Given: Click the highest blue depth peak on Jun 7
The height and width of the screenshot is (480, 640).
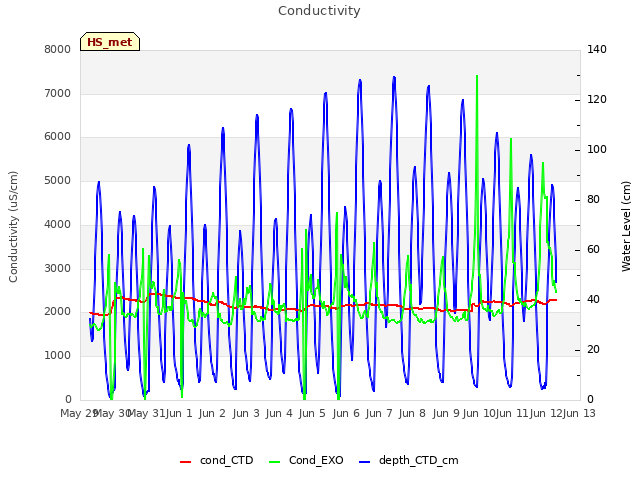Looking at the screenshot, I should (x=394, y=78).
